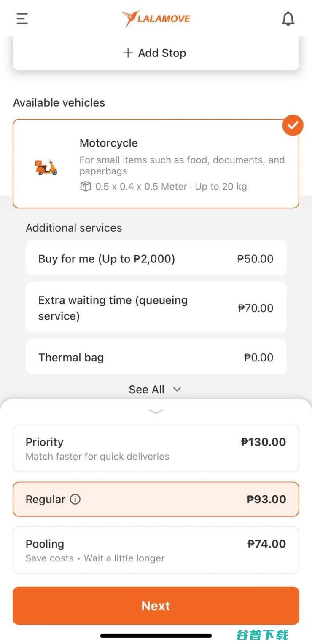312x644 pixels.
Task: Open notifications bell icon
Action: pyautogui.click(x=288, y=19)
